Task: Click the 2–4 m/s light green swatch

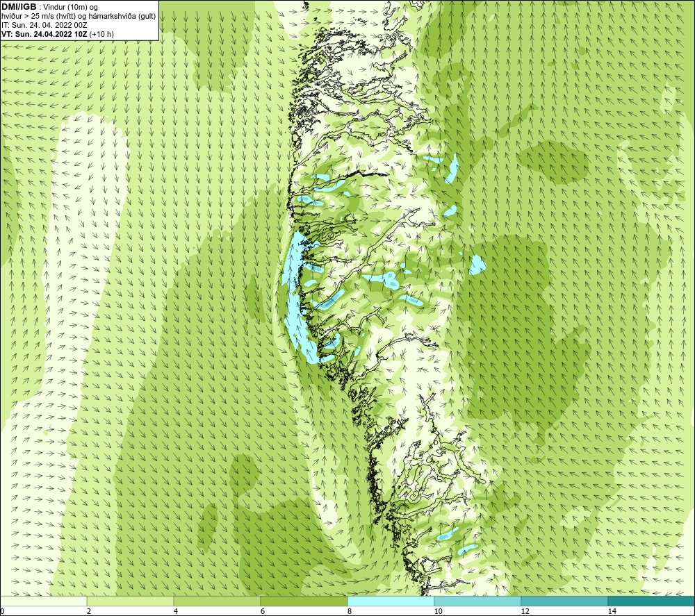Action: (x=131, y=601)
